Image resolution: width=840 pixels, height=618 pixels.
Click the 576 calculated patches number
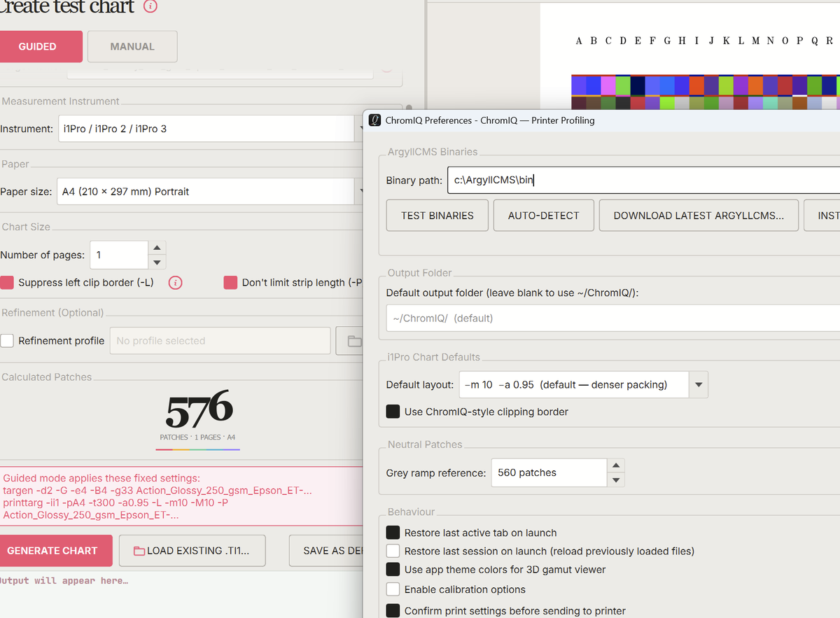199,409
